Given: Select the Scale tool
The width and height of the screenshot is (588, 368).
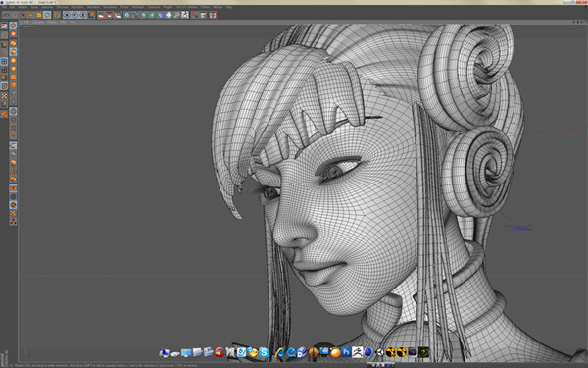Looking at the screenshot, I should pos(38,15).
